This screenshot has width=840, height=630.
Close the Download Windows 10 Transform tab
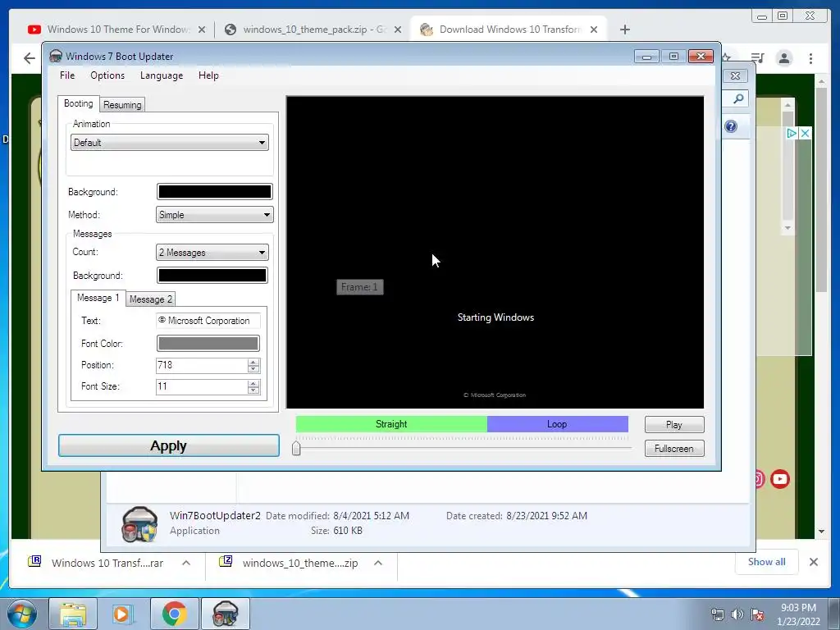click(594, 30)
